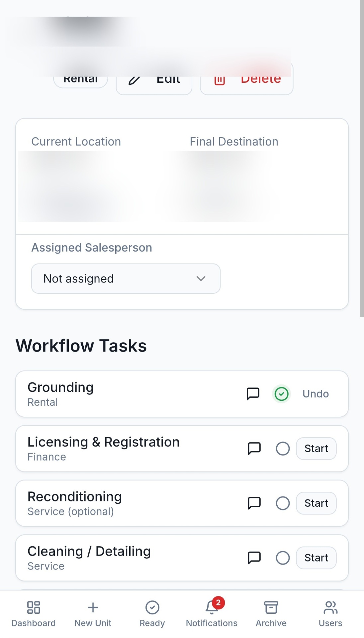Toggle Grounding's green completed checkmark

[281, 394]
